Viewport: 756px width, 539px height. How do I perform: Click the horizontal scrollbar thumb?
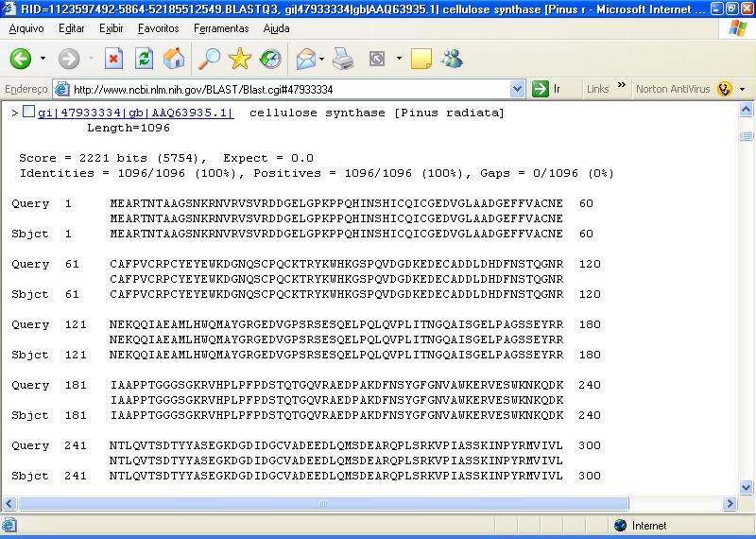click(323, 504)
